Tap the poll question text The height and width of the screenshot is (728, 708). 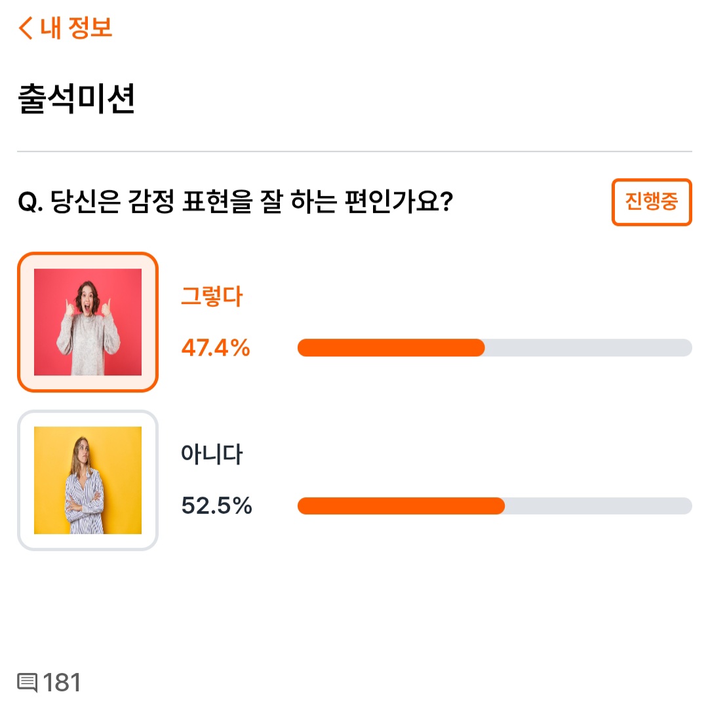point(235,202)
